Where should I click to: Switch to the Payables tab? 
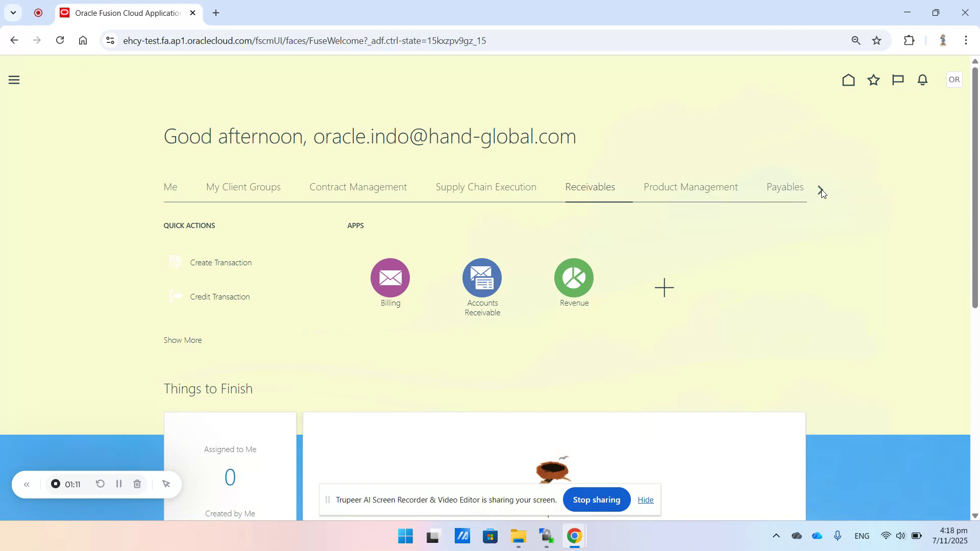(x=785, y=187)
